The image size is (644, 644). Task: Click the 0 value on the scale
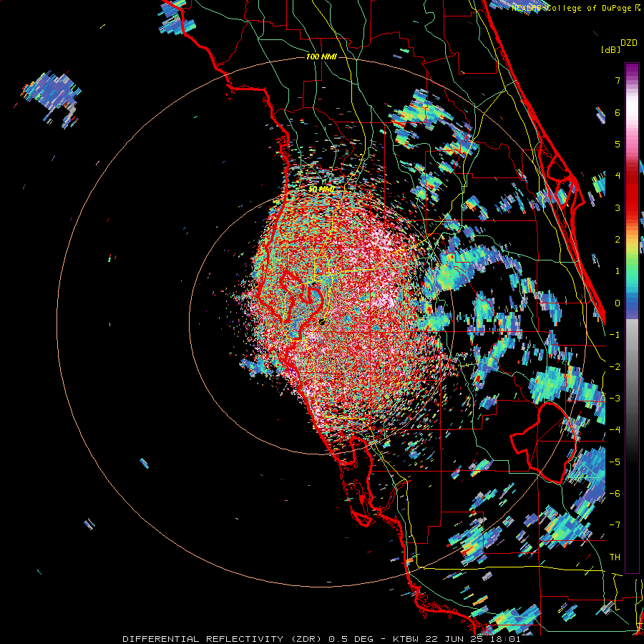618,303
